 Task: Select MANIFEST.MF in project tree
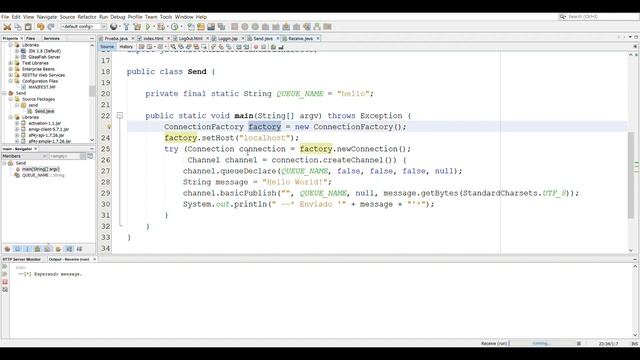pos(42,87)
